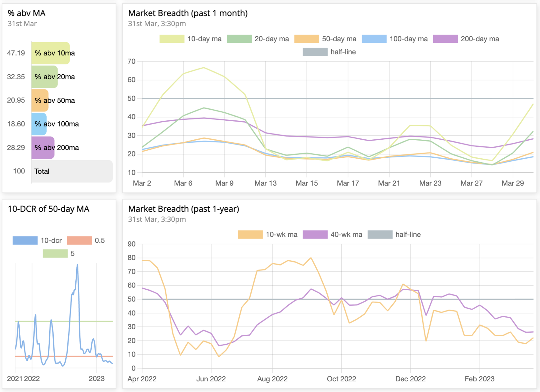Click the '10-day ma' legend label
The image size is (540, 392).
coord(204,39)
